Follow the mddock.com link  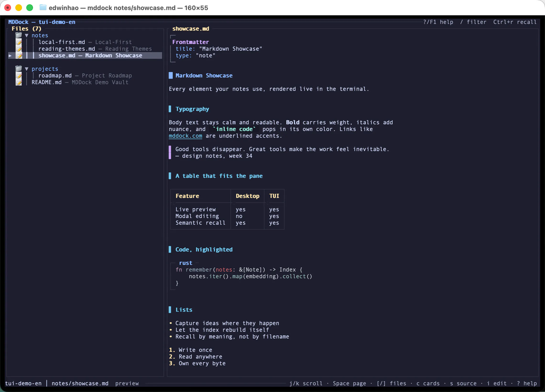185,136
